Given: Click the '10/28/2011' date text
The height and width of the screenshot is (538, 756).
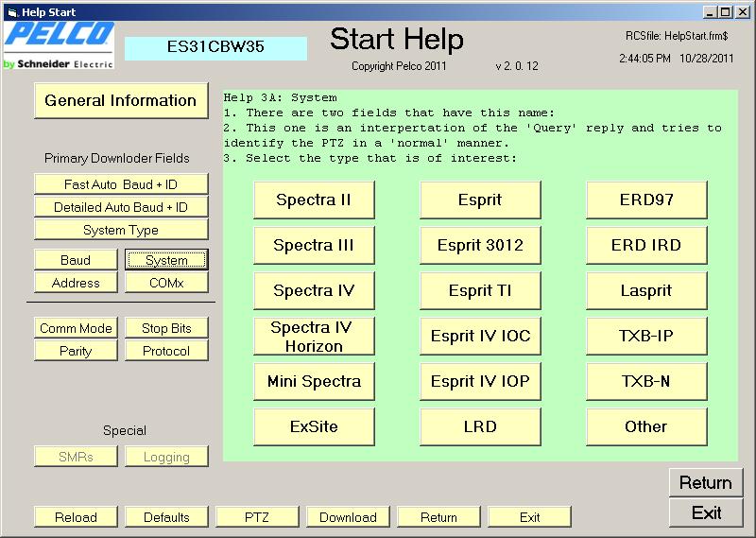Looking at the screenshot, I should pyautogui.click(x=706, y=59).
